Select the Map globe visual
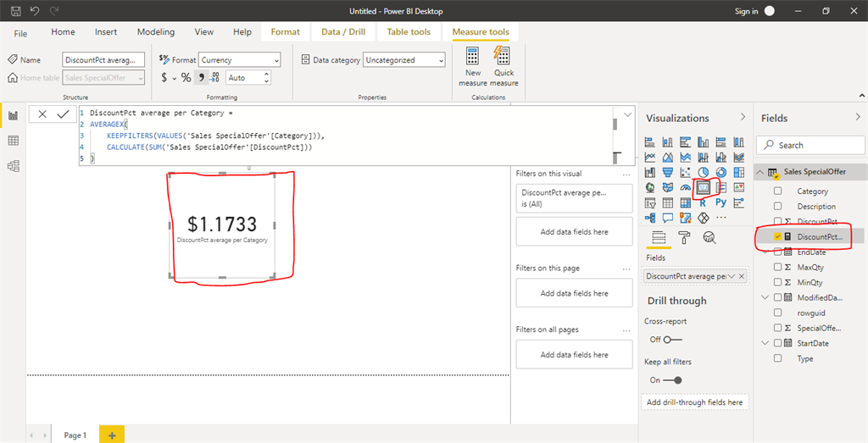 650,187
